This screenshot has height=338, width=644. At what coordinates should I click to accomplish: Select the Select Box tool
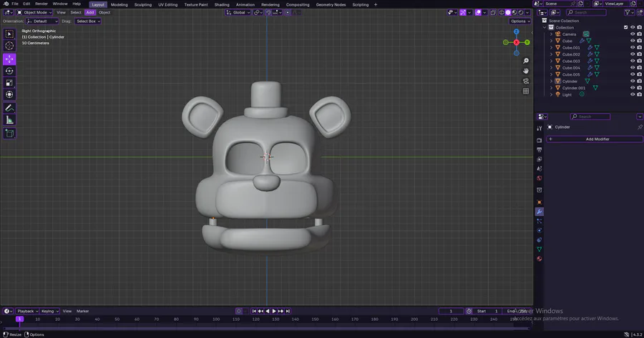(x=9, y=34)
